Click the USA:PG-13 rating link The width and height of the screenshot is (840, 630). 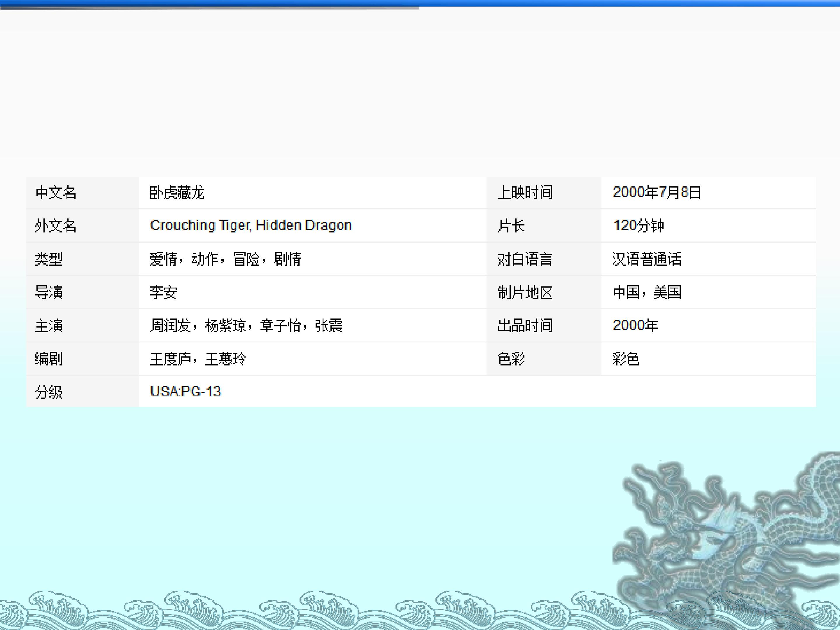(185, 391)
